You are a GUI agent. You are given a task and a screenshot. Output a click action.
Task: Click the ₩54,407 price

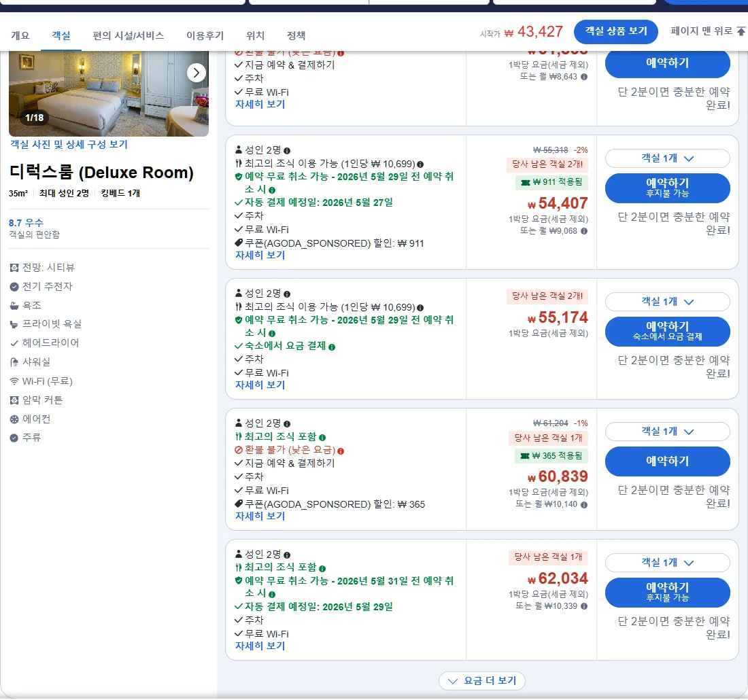click(558, 204)
